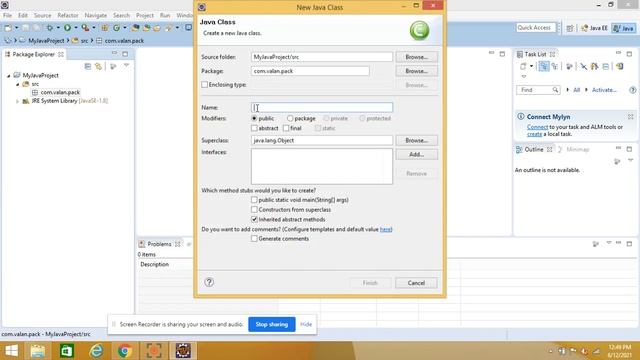This screenshot has width=640, height=360.
Task: Open File Explorer from the taskbar
Action: [x=38, y=351]
